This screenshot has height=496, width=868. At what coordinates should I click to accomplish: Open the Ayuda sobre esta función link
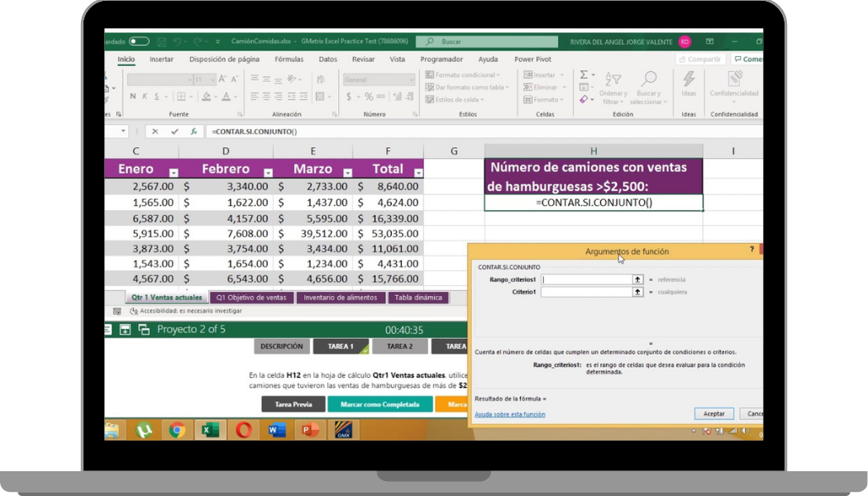point(509,414)
